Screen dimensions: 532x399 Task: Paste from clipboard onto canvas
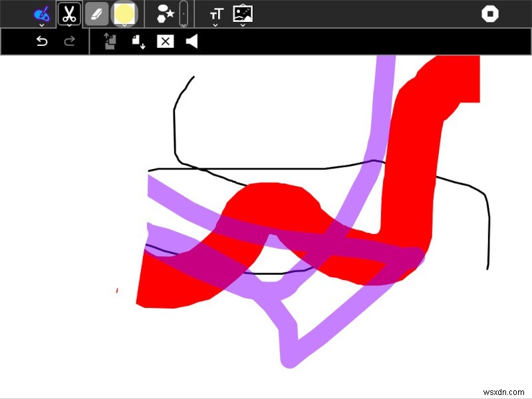coord(138,41)
